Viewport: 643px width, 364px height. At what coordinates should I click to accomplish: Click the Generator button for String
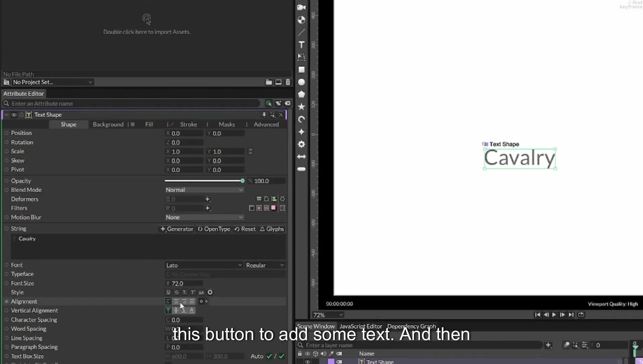[x=177, y=229]
